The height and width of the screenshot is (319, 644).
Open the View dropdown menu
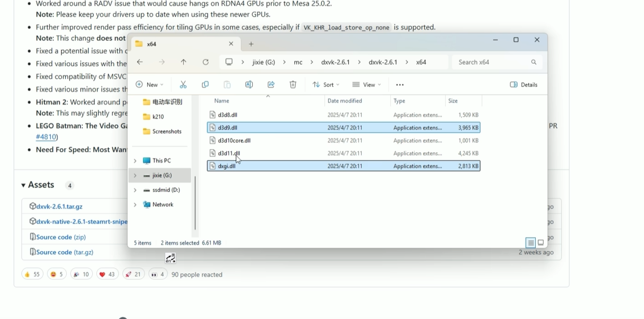coord(366,84)
